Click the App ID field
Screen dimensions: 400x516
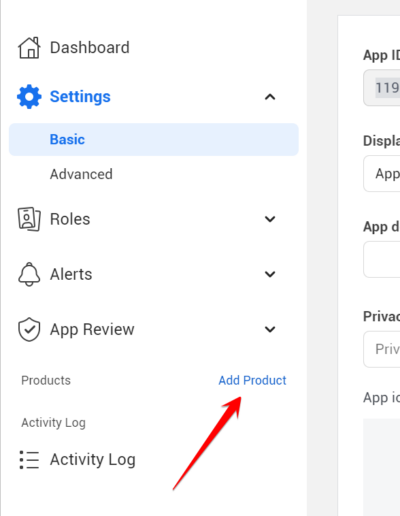pos(382,88)
